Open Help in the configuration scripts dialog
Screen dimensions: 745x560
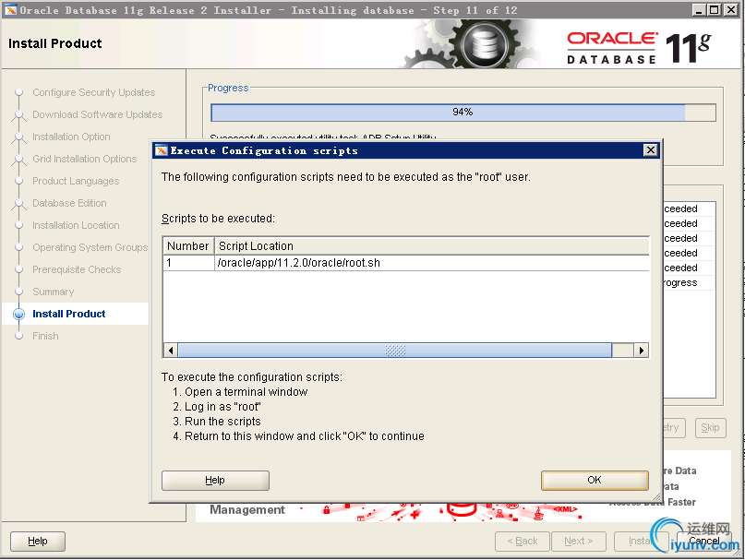[x=215, y=481]
